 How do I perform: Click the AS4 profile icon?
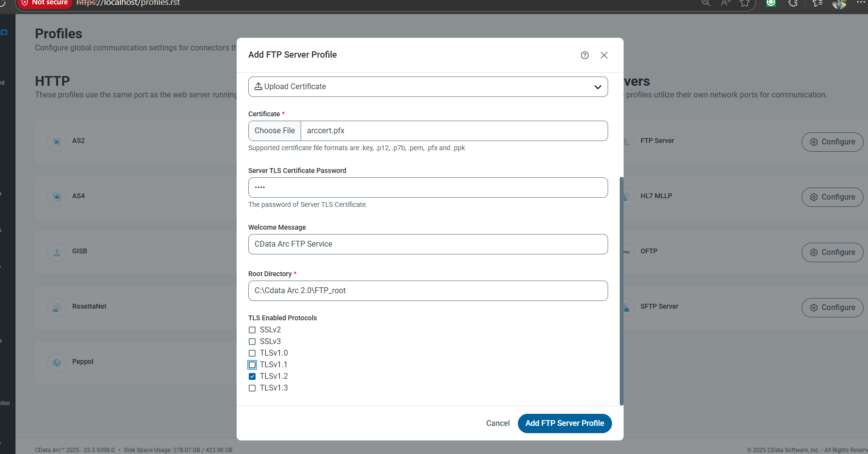[57, 197]
